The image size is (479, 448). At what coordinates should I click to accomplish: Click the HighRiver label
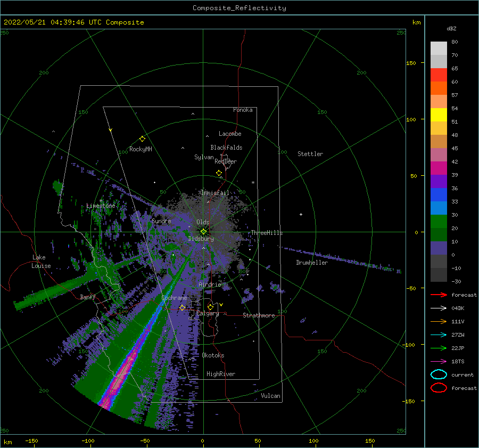(x=221, y=374)
